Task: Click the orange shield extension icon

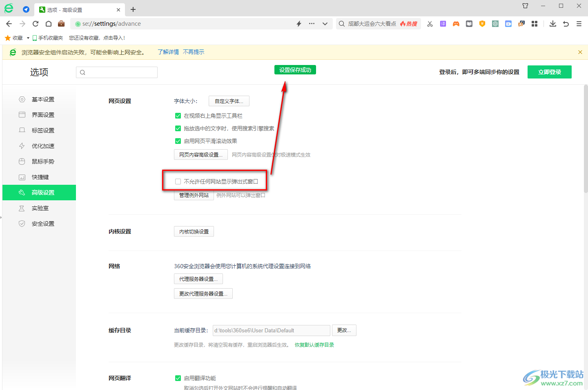Action: [x=482, y=24]
